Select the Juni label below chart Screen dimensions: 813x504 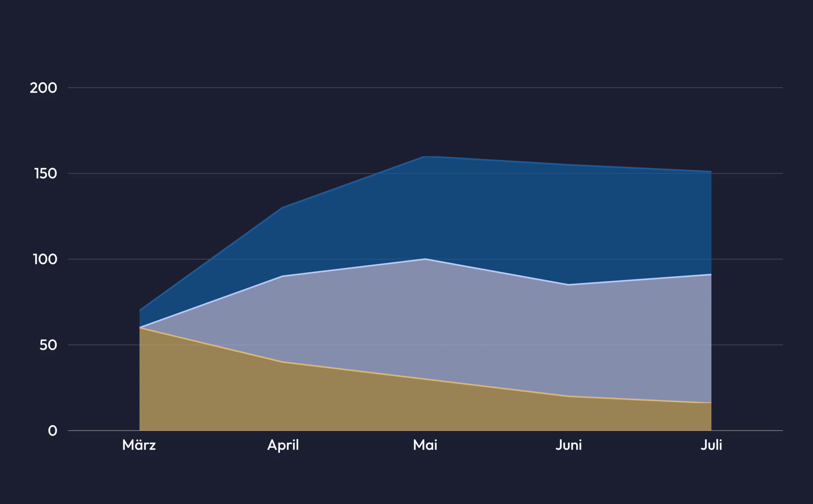point(568,445)
